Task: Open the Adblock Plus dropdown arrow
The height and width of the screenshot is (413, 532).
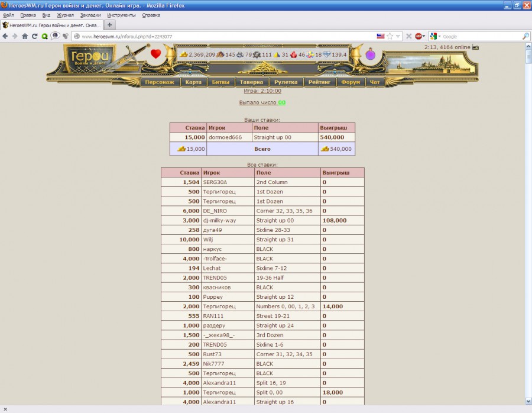Action: click(x=424, y=36)
